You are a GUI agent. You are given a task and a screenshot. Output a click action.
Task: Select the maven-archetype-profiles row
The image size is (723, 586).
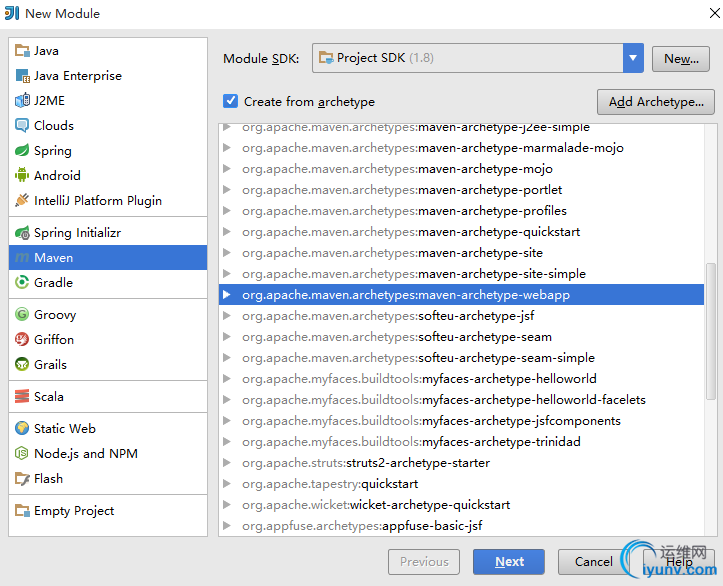pyautogui.click(x=462, y=211)
